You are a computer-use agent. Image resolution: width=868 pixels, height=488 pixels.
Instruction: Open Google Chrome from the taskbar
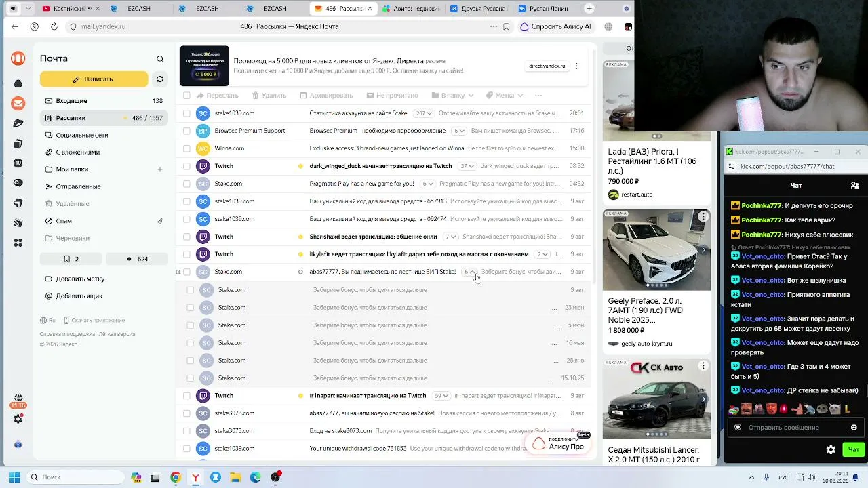click(x=176, y=477)
